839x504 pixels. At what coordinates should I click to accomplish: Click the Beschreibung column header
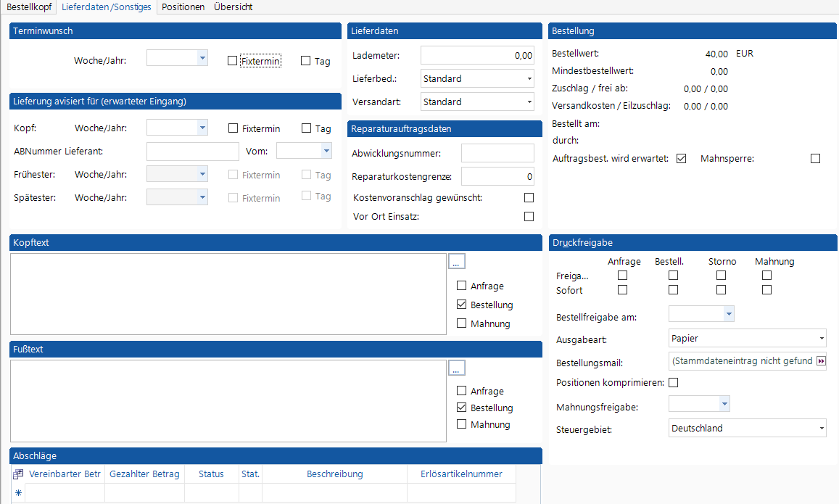point(334,474)
